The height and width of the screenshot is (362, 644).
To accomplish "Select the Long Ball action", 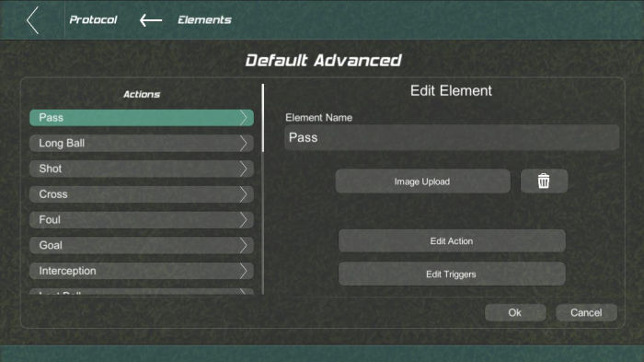I will [x=142, y=143].
